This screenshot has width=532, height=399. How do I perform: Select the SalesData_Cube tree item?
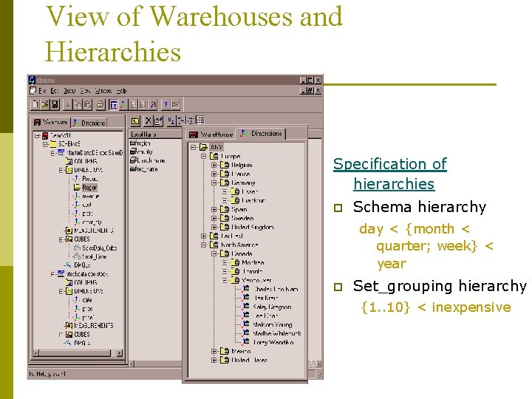pyautogui.click(x=100, y=248)
